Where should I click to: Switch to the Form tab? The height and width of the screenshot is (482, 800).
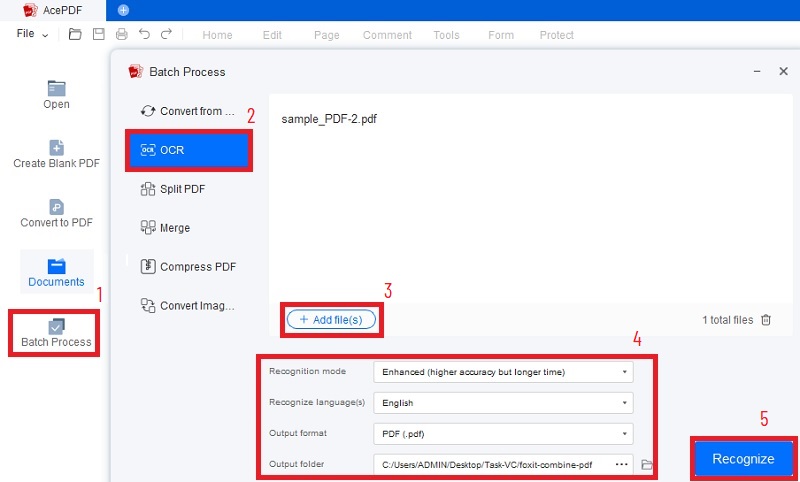pyautogui.click(x=501, y=35)
